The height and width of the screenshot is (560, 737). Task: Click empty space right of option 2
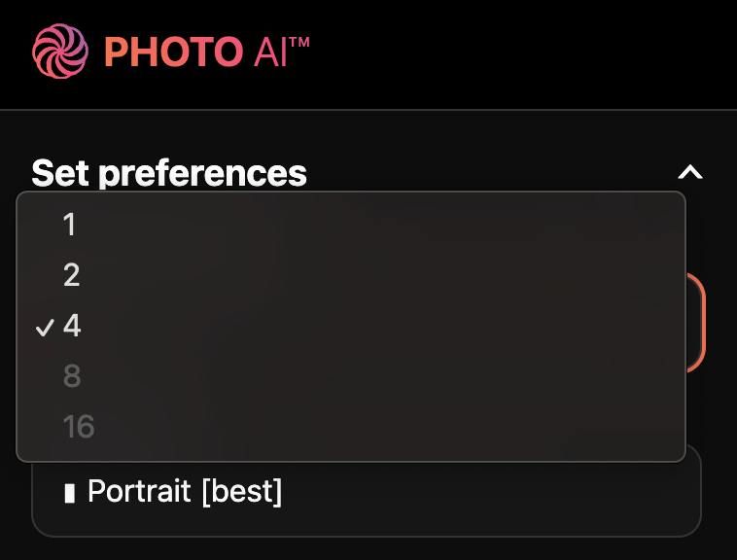pyautogui.click(x=389, y=276)
